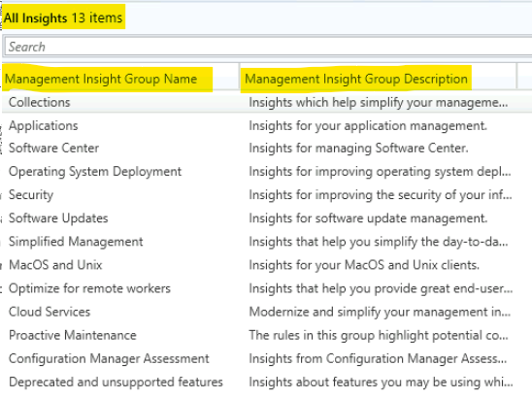Select the Software Center insight group
Image resolution: width=532 pixels, height=400 pixels.
point(54,149)
